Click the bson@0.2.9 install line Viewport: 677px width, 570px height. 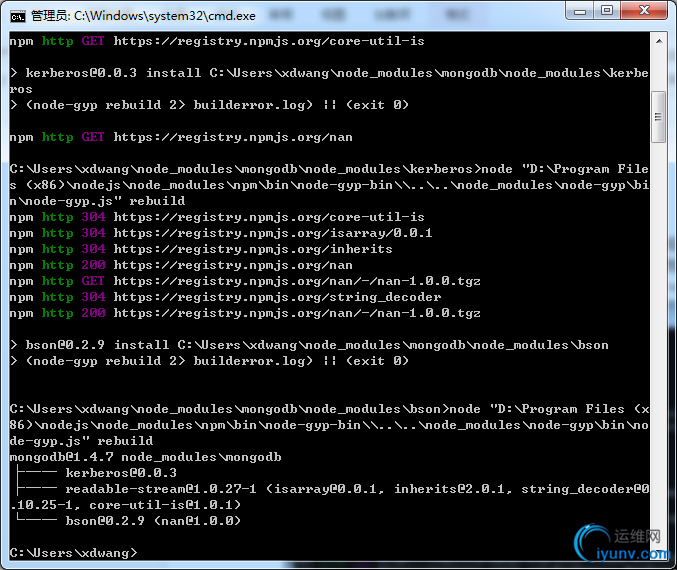pos(309,345)
